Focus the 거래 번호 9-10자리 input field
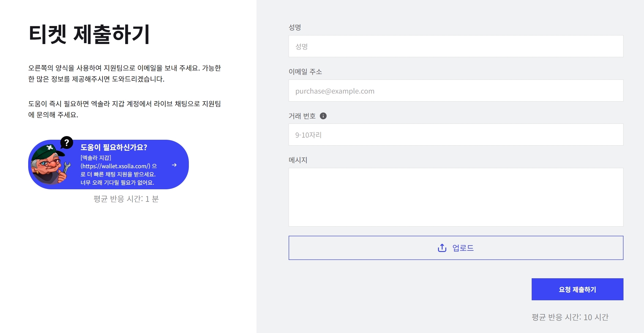Viewport: 644px width, 333px height. 456,135
